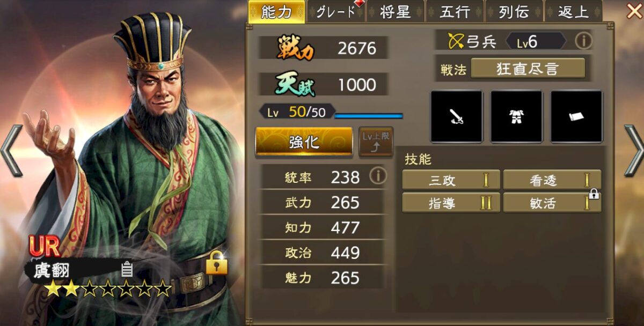Open the 将星 tab
Viewport: 644px width, 326px height.
[395, 12]
